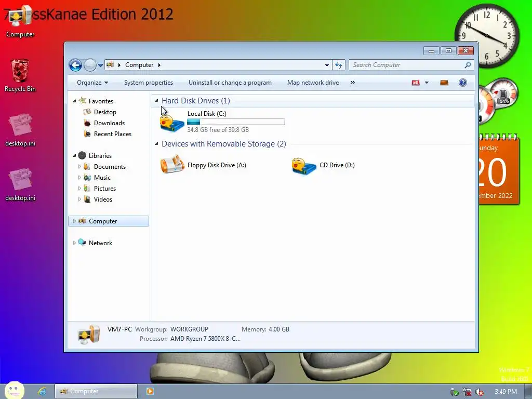Collapse the Favorites group
This screenshot has width=532, height=399.
[x=74, y=101]
